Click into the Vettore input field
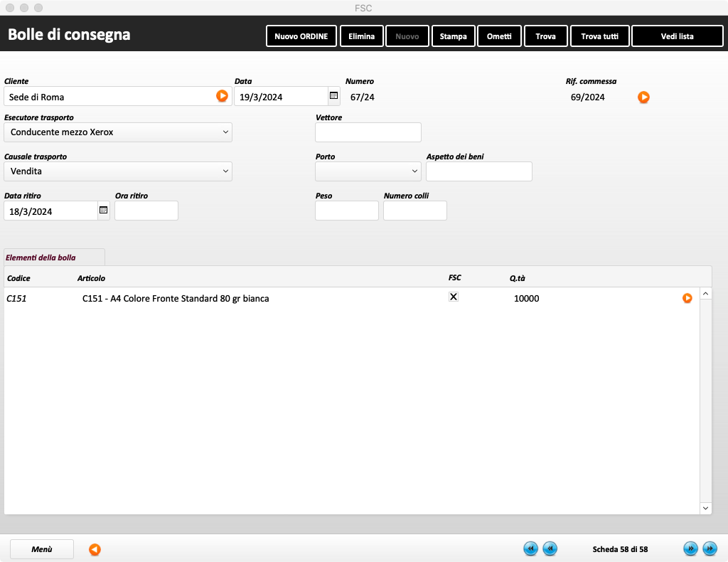Viewport: 728px width, 562px height. [368, 132]
